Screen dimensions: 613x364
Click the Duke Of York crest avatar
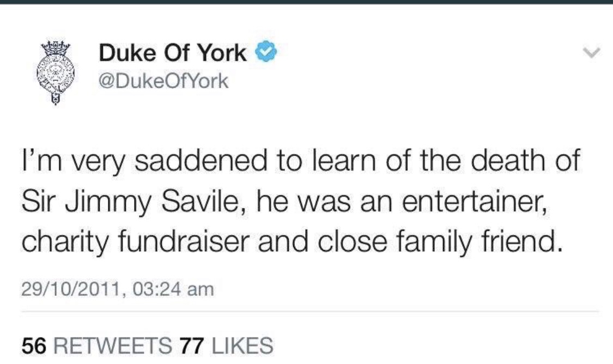52,72
